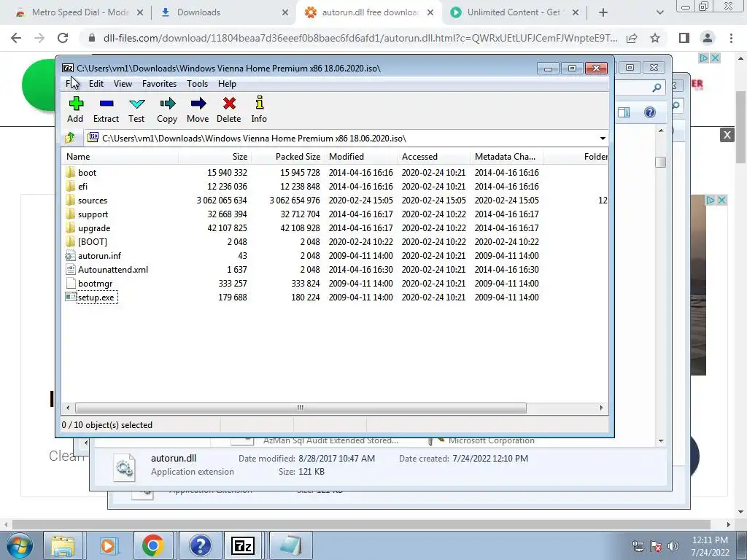Toggle the Chrome side panel
747x560 pixels.
[x=684, y=38]
